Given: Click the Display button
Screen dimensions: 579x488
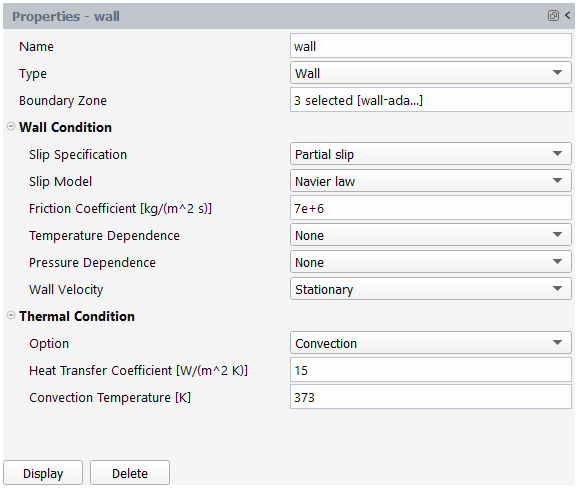Looking at the screenshot, I should (43, 473).
